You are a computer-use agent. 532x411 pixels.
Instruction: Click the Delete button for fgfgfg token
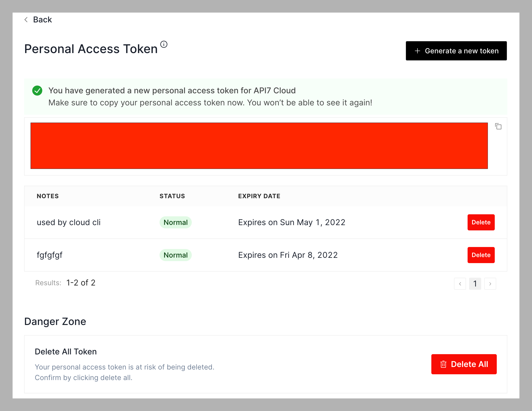(x=481, y=255)
